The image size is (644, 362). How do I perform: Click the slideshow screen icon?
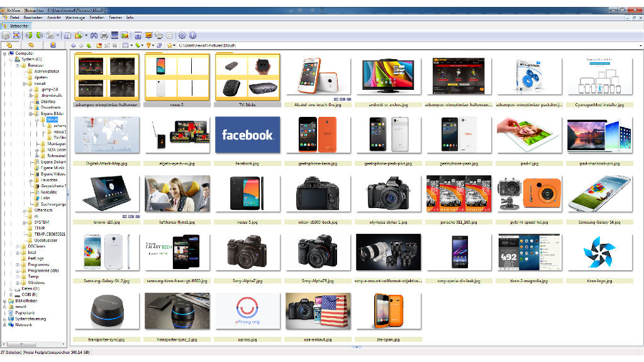coord(148,36)
